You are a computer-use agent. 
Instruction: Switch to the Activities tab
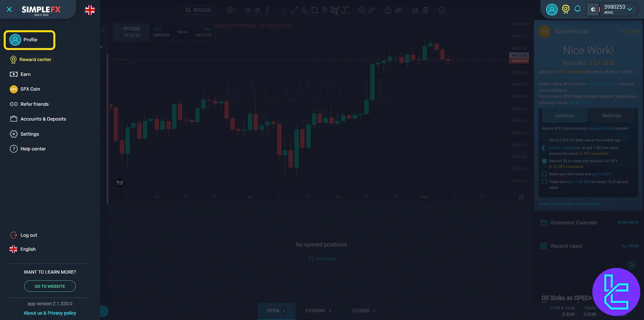565,116
